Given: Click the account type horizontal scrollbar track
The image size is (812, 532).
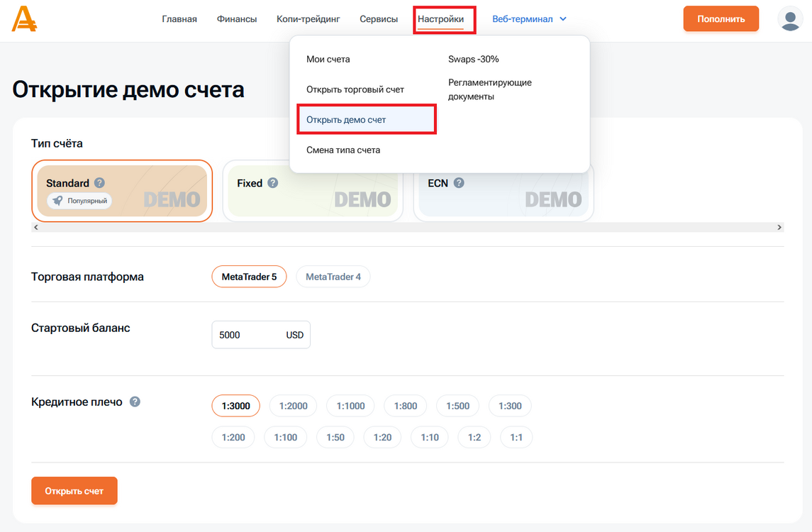Looking at the screenshot, I should (x=408, y=228).
